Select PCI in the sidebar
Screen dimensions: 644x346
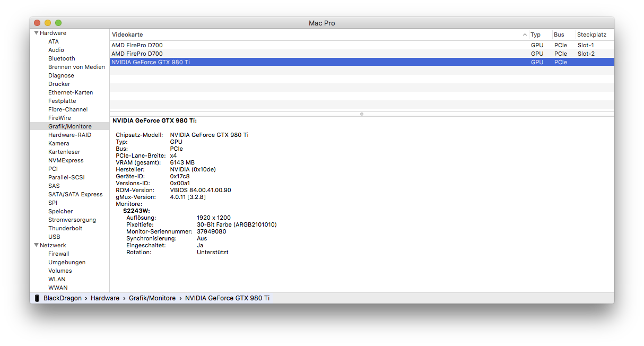(53, 169)
